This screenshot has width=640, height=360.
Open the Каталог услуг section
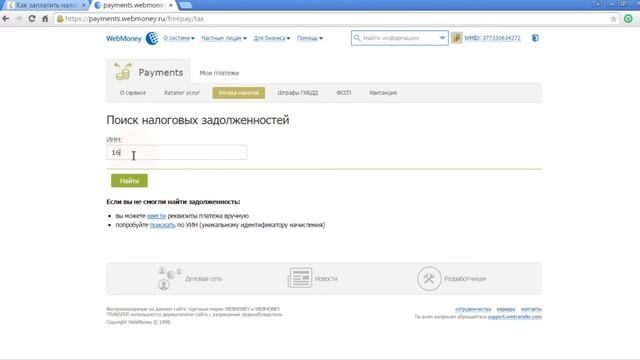[182, 93]
